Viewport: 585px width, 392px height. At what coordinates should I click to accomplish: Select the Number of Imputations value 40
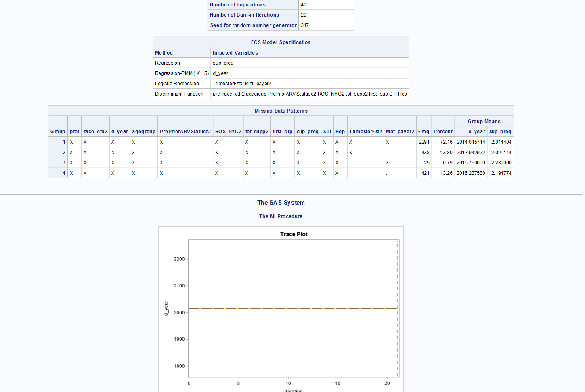coord(302,4)
